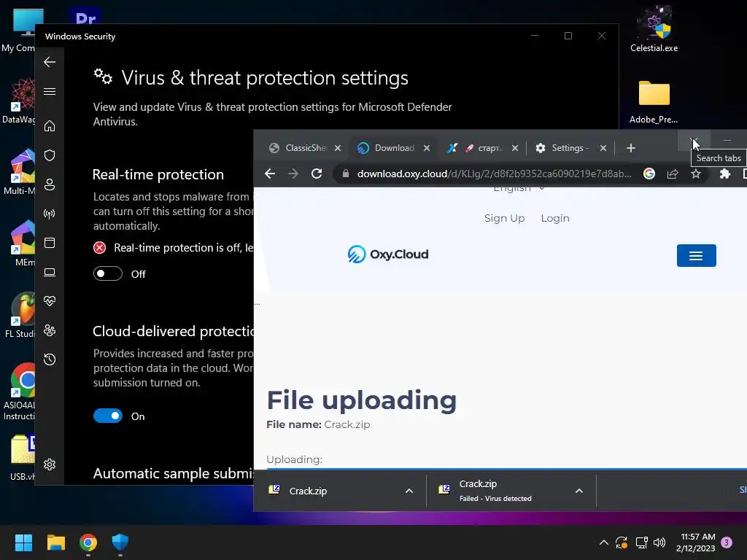Open the English language dropdown

[519, 189]
